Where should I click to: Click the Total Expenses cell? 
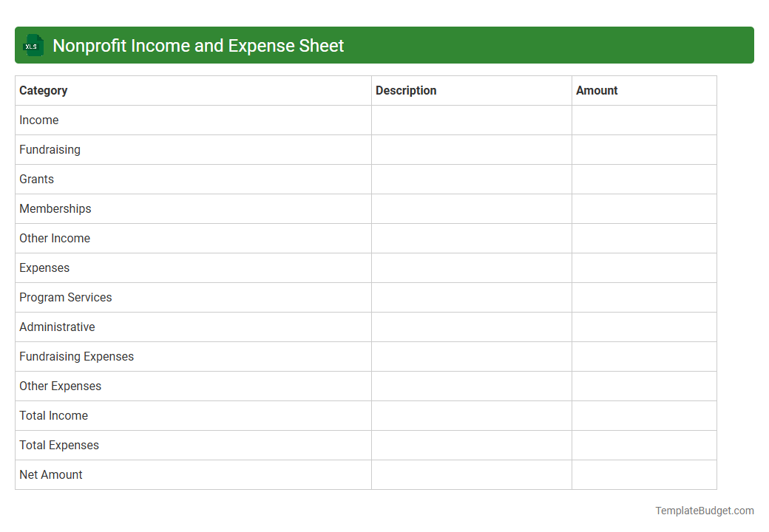(59, 445)
